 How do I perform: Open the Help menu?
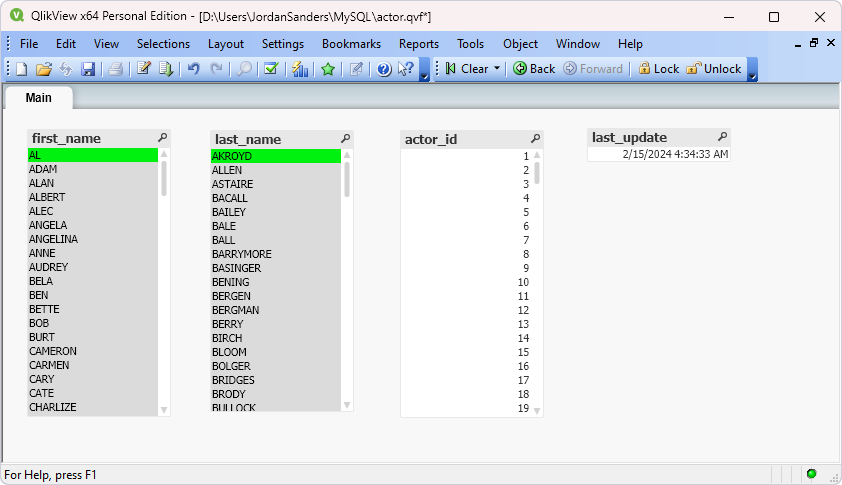[x=630, y=44]
